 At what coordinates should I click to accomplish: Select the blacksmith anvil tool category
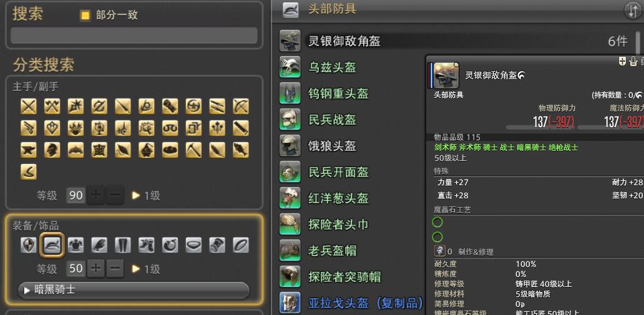(x=28, y=150)
